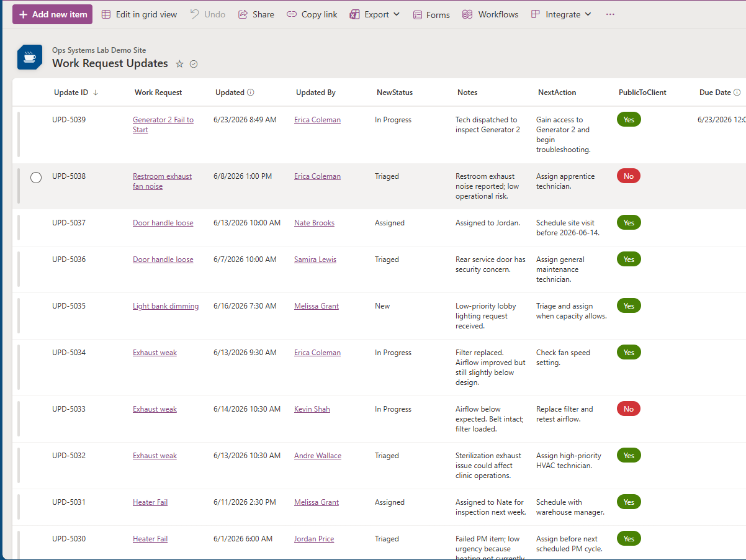Open Generator 2 Fail to Start link
Image resolution: width=746 pixels, height=560 pixels.
click(163, 125)
